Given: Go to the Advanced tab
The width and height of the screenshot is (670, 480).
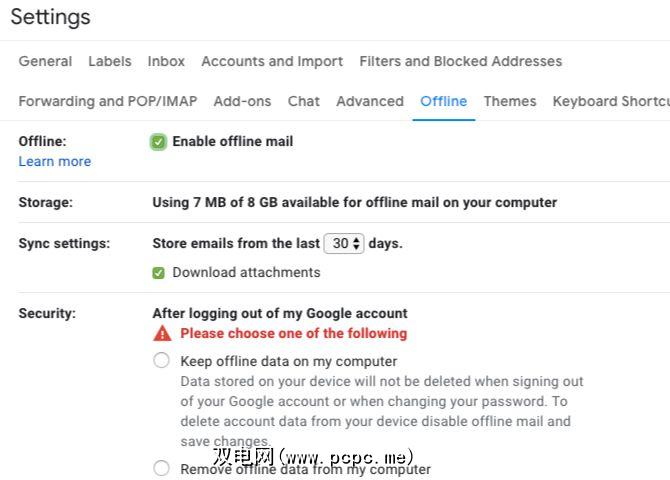Looking at the screenshot, I should coord(370,101).
